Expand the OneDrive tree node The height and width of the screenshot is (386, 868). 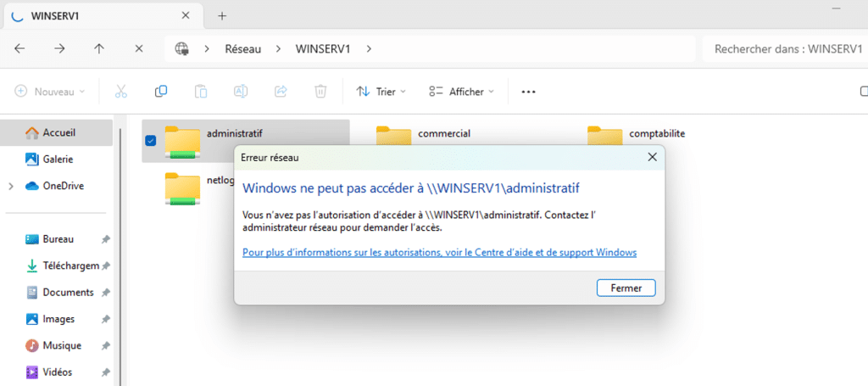tap(11, 186)
